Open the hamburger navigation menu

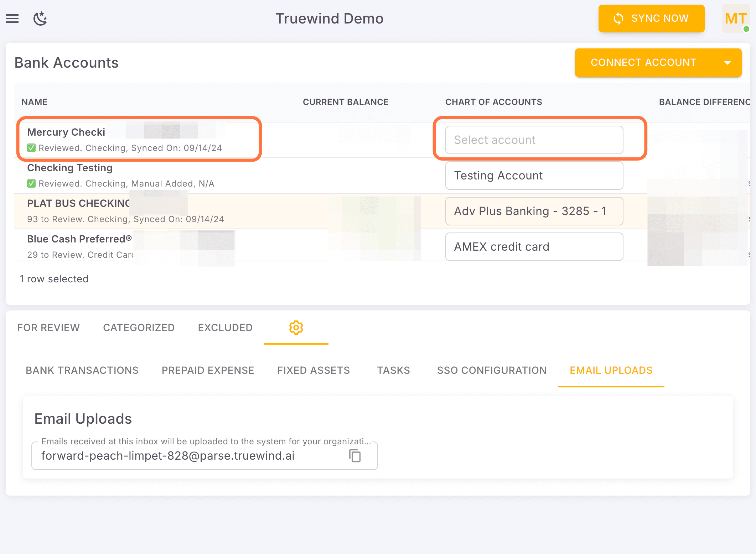coord(12,19)
